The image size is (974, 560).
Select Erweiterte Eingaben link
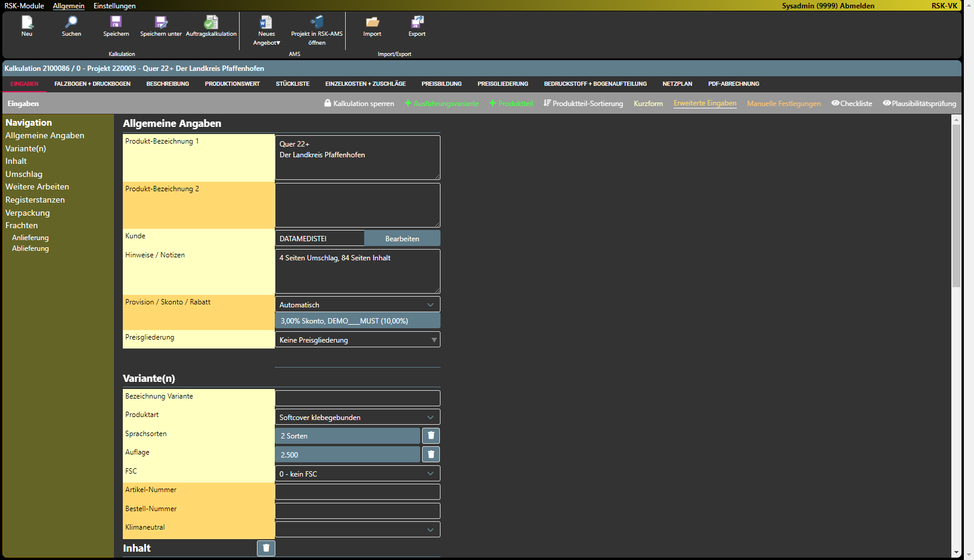(705, 103)
